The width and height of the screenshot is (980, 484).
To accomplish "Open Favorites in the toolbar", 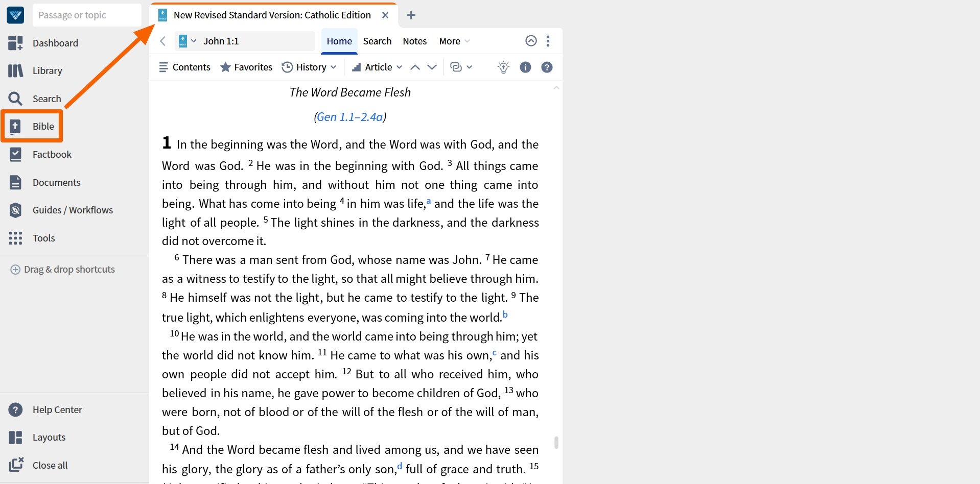I will 246,67.
